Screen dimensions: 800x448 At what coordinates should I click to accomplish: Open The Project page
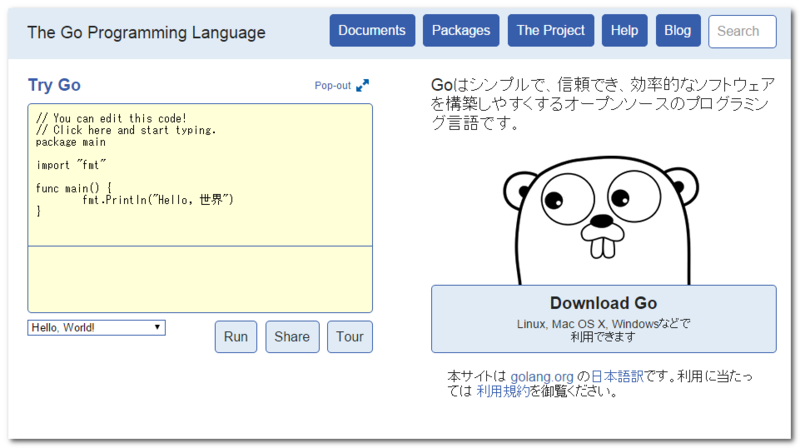point(551,31)
